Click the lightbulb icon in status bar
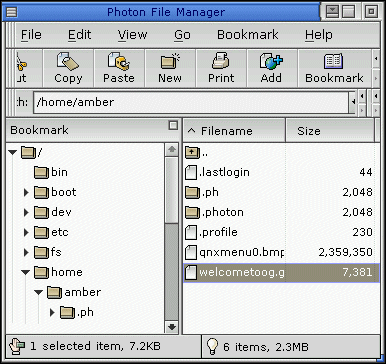The height and width of the screenshot is (364, 386). (x=212, y=346)
